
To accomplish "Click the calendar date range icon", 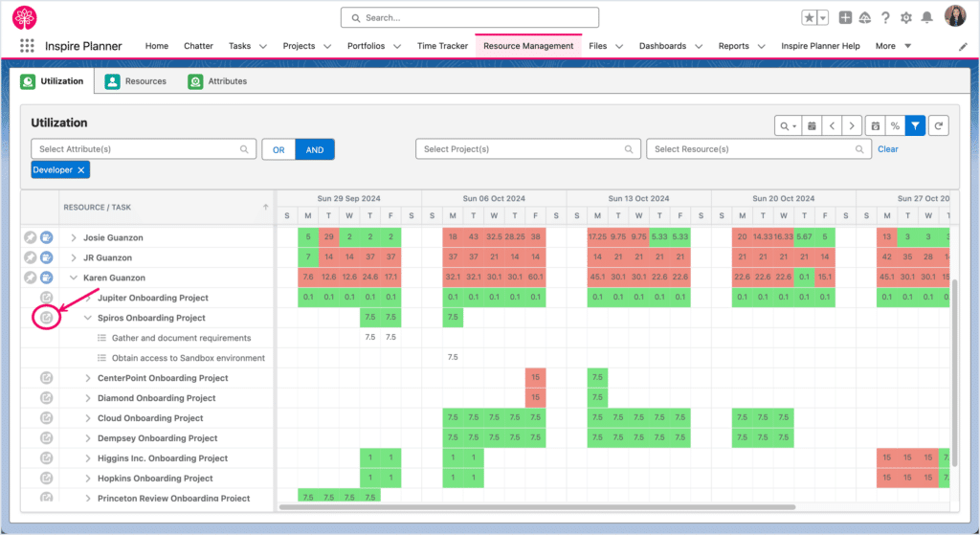I will 812,125.
